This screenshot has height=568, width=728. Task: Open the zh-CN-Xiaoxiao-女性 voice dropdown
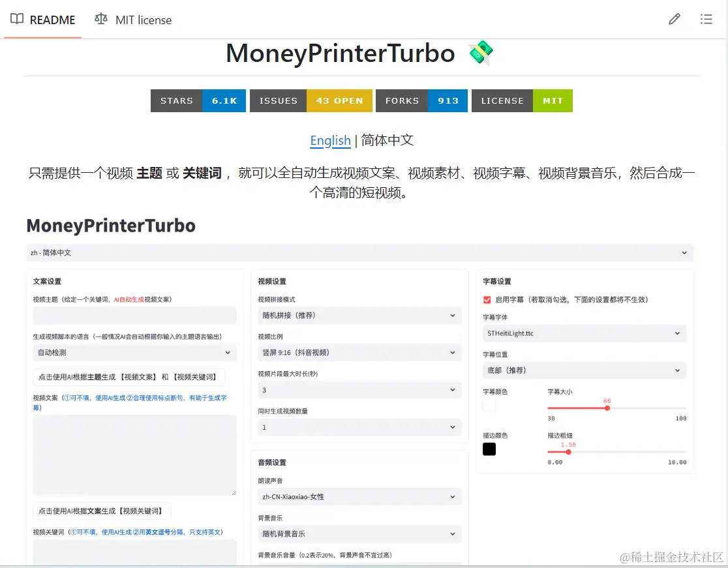tap(360, 496)
